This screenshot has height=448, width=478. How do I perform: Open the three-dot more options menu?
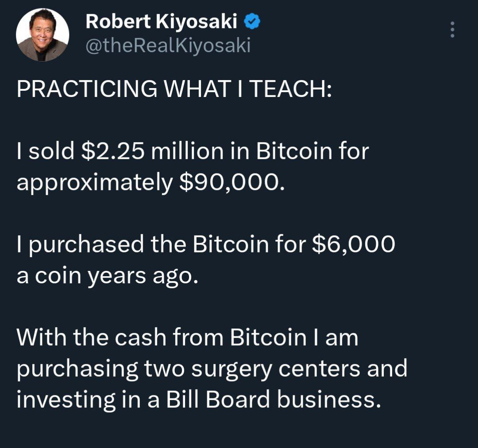pyautogui.click(x=452, y=30)
